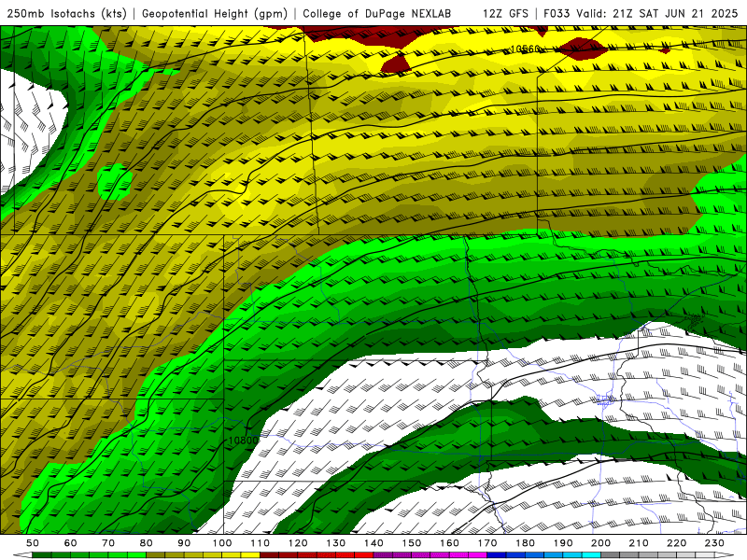The height and width of the screenshot is (560, 747).
Task: Click the yellow color bar segment below 100
Action: tap(232, 555)
